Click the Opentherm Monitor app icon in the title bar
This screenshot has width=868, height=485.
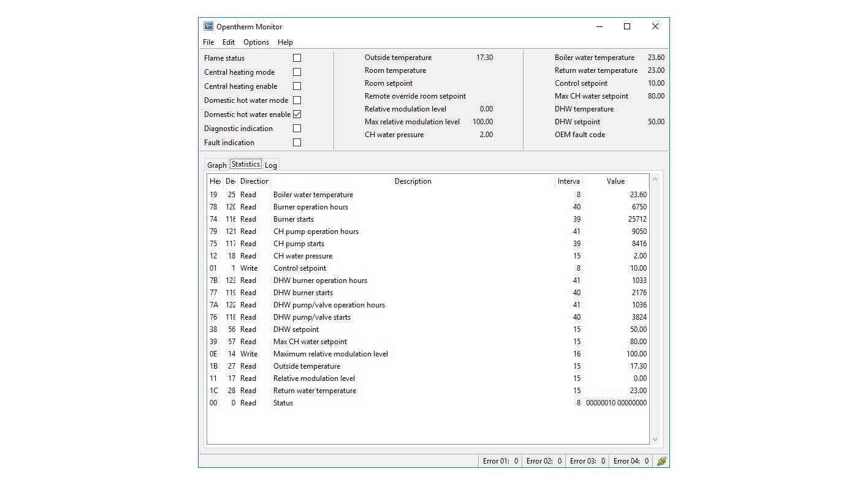tap(208, 26)
